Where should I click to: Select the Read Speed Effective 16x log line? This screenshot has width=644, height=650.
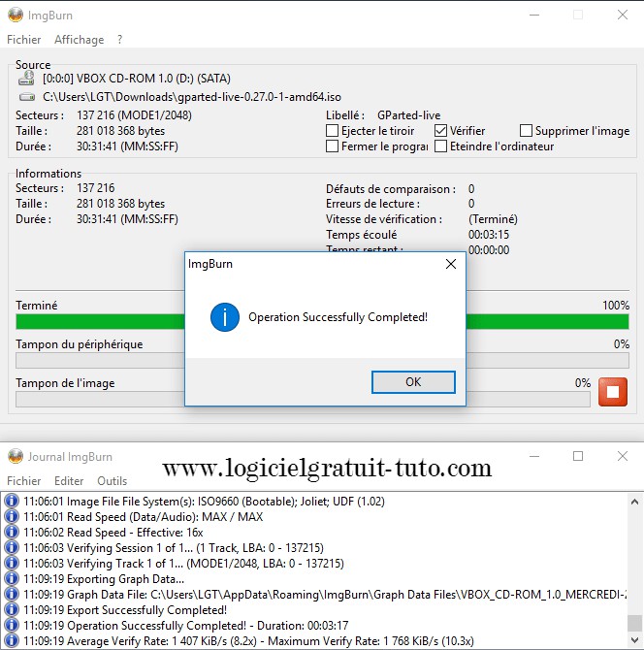tap(113, 533)
